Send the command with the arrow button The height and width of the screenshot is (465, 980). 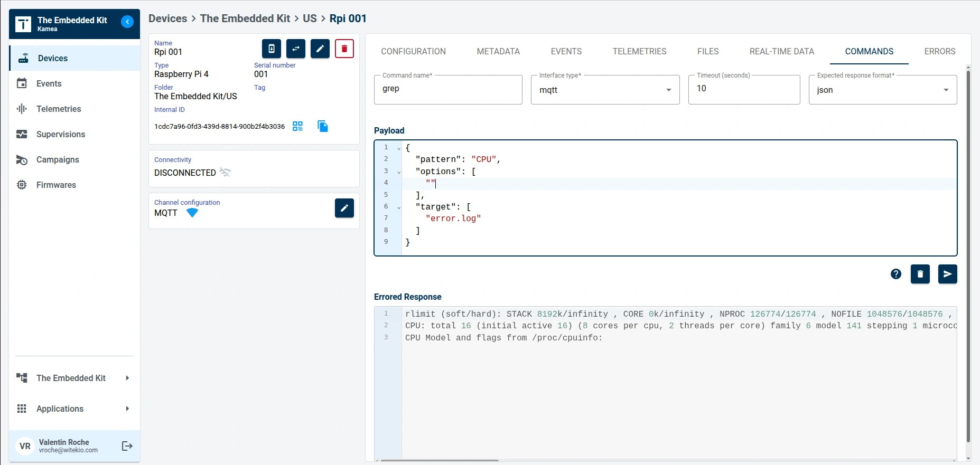pos(948,274)
